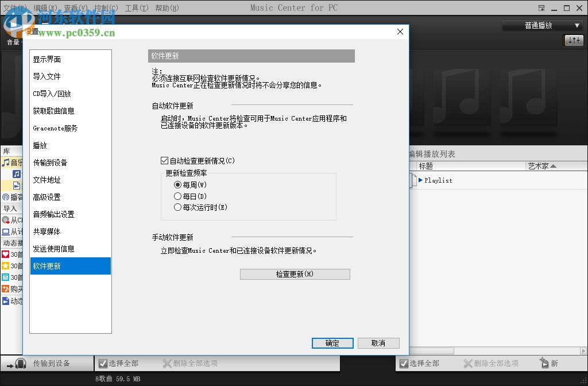Switch to the 软件更新 settings category
The width and height of the screenshot is (588, 386).
[x=70, y=266]
